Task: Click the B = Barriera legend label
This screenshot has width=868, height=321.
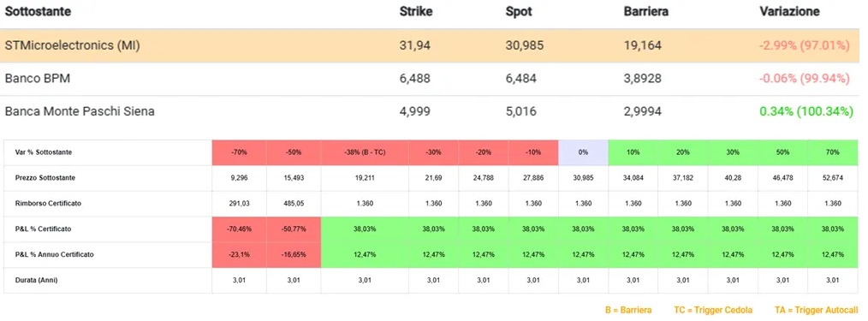Action: click(x=628, y=310)
